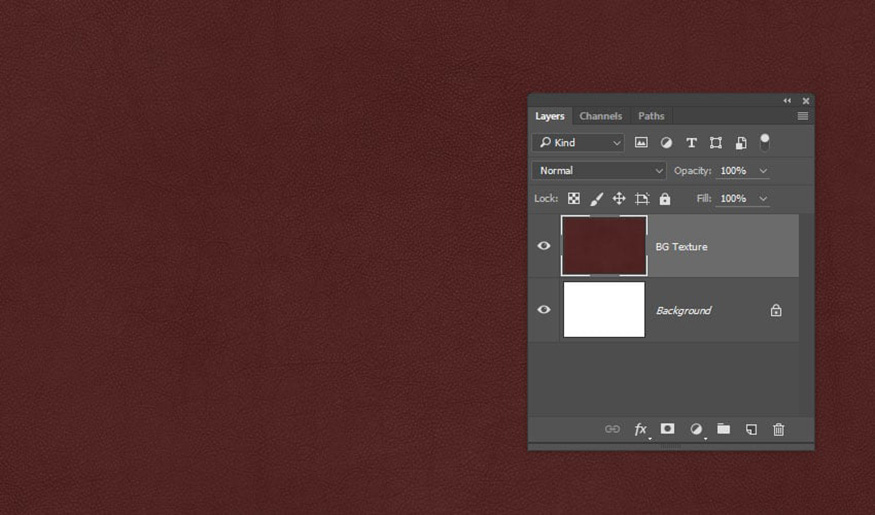The width and height of the screenshot is (875, 515).
Task: Toggle Background layer visibility eye
Action: pyautogui.click(x=544, y=310)
